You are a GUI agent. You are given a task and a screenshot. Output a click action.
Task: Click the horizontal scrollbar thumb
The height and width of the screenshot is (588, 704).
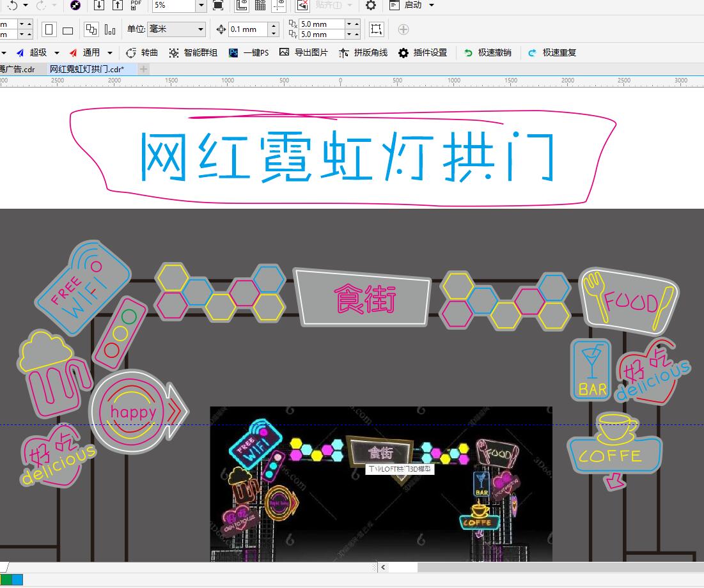pos(561,568)
